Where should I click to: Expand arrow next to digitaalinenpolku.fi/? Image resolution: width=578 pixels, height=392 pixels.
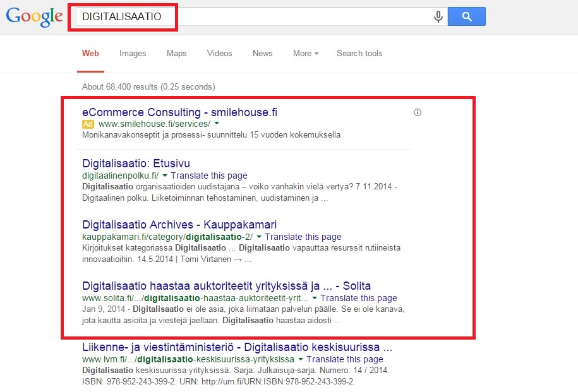[165, 175]
